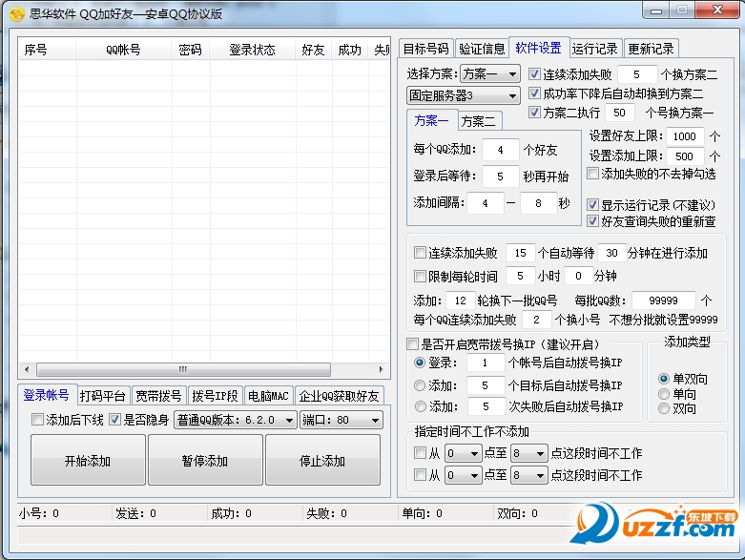Expand the 选择方案 dropdown

(490, 73)
